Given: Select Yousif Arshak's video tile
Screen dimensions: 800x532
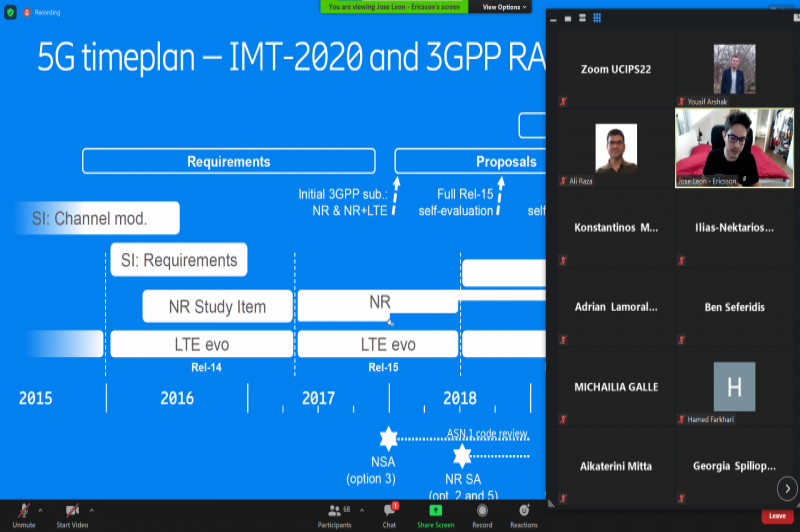Looking at the screenshot, I should click(x=735, y=70).
